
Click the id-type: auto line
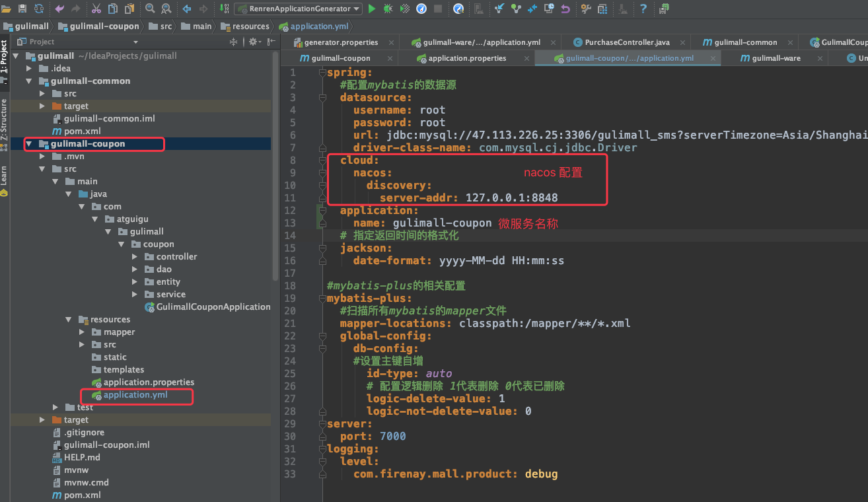pyautogui.click(x=410, y=374)
